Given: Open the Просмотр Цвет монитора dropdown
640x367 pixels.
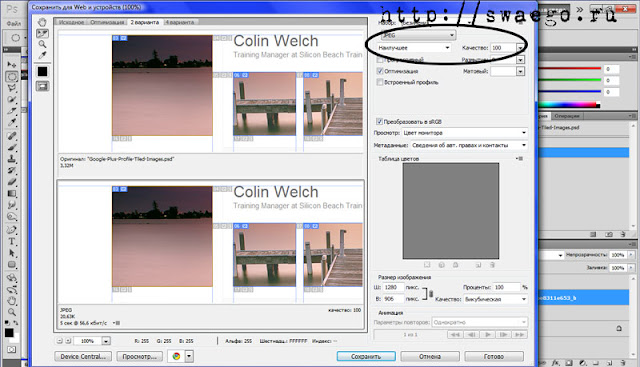Looking at the screenshot, I should pos(464,133).
